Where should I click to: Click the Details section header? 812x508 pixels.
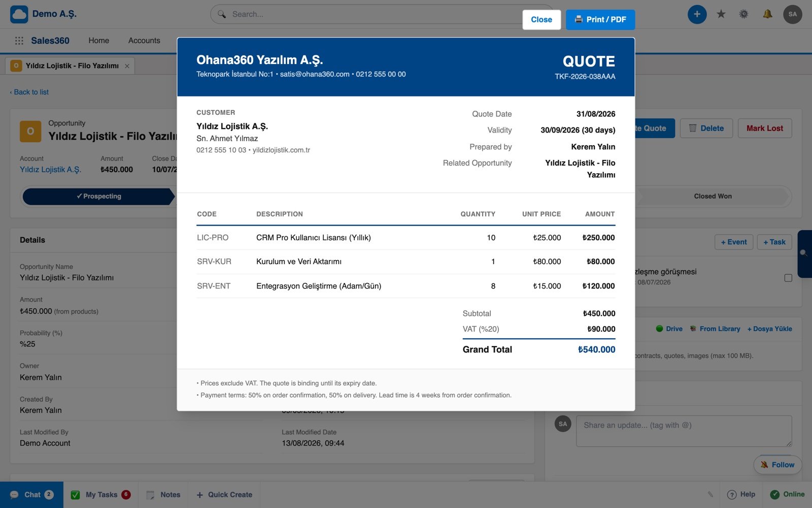(x=32, y=240)
